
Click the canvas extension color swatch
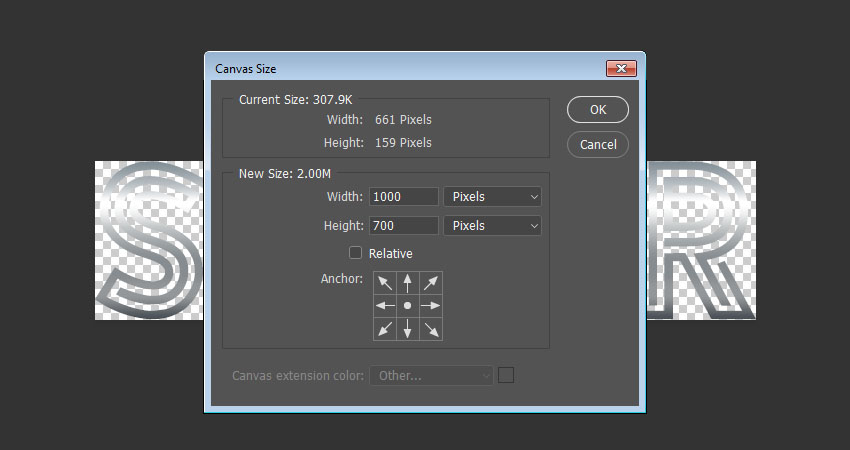coord(506,375)
